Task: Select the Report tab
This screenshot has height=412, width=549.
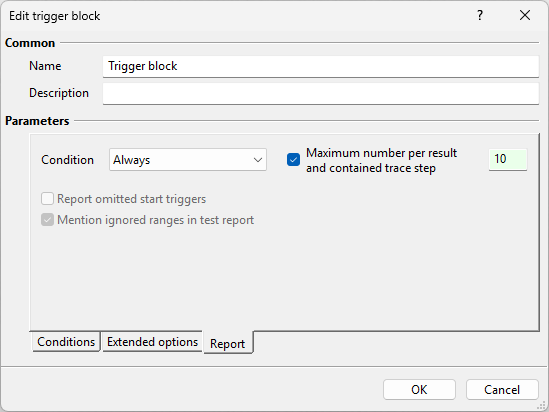Action: pyautogui.click(x=228, y=344)
